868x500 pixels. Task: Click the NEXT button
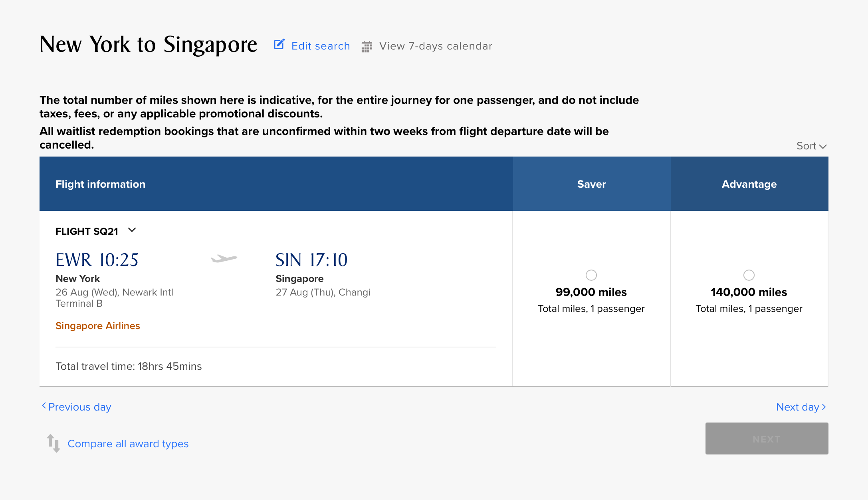click(767, 438)
